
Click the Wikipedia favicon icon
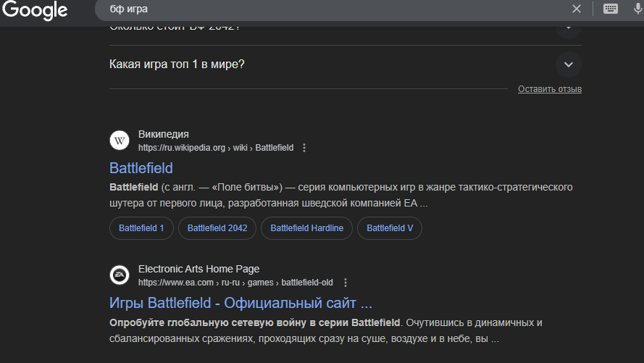pyautogui.click(x=120, y=141)
